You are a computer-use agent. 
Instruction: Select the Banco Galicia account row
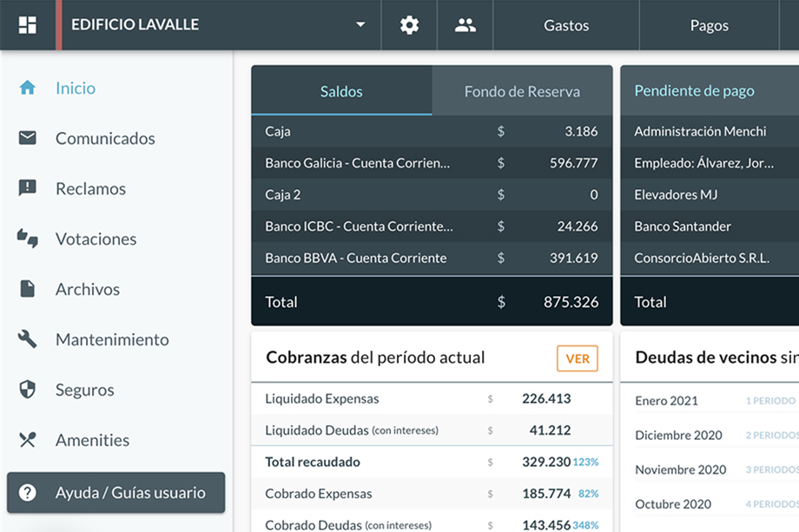coord(432,162)
